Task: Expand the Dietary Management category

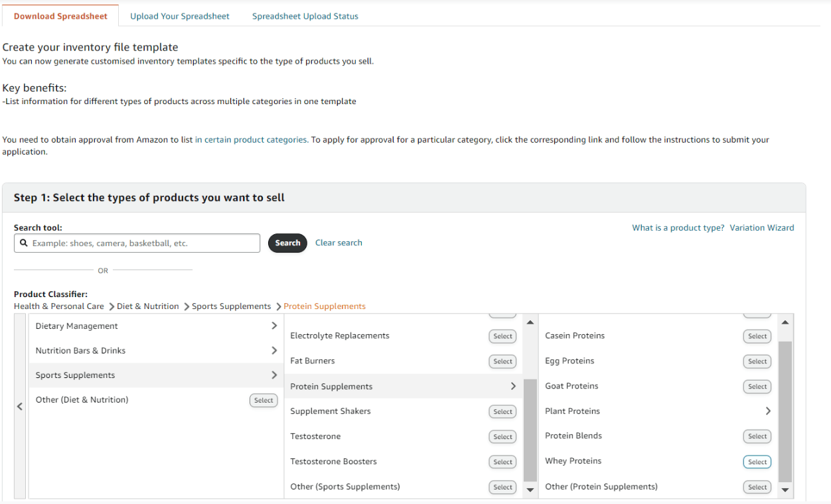Action: click(x=274, y=326)
